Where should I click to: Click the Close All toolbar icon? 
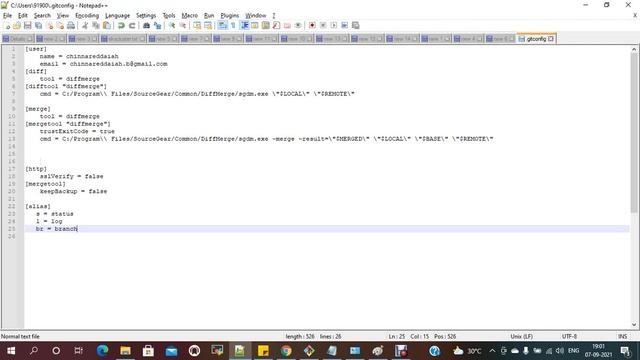60,25
